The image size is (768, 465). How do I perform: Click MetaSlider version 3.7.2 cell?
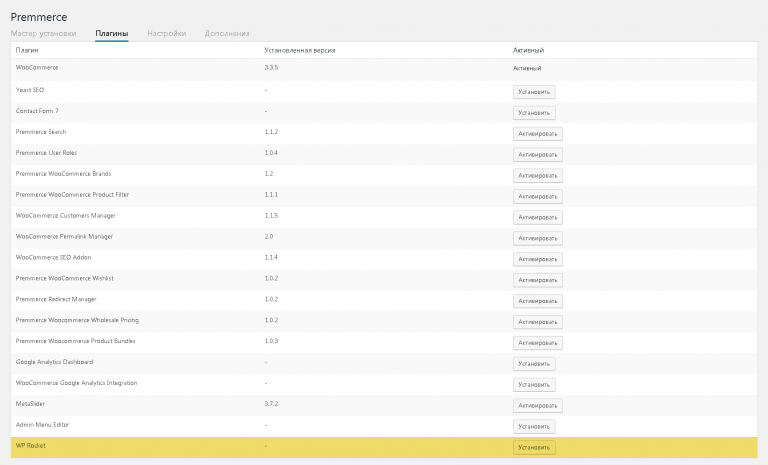pos(271,404)
